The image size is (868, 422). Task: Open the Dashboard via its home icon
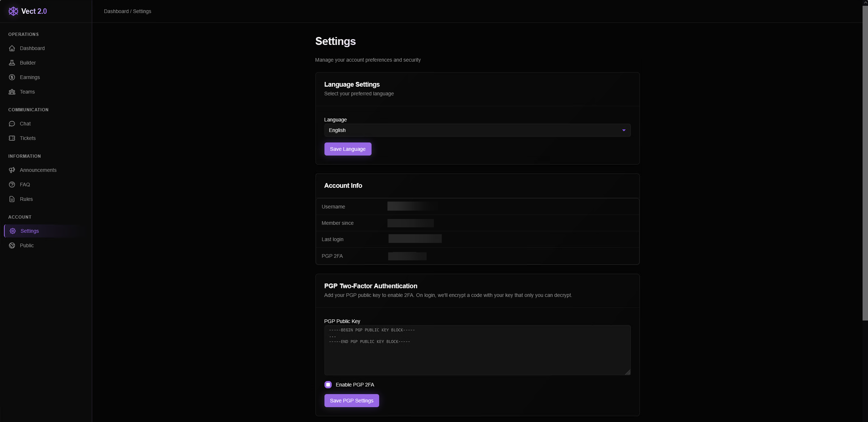pyautogui.click(x=12, y=48)
